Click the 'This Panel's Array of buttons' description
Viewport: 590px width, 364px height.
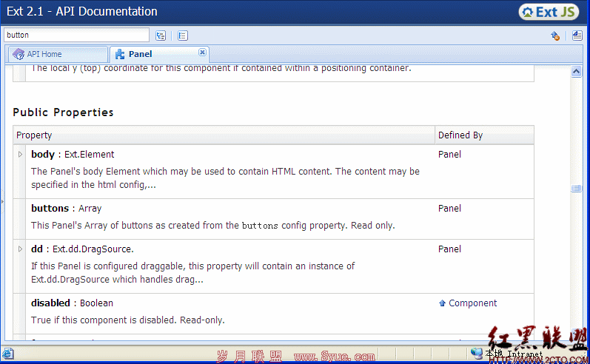click(213, 225)
